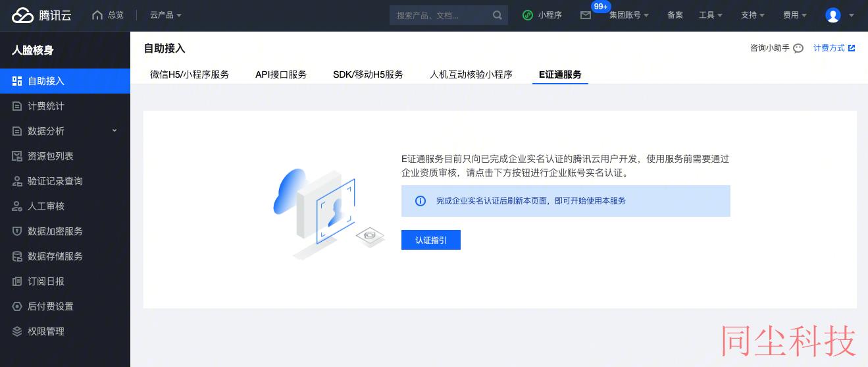Open 后付费设置 in sidebar
Viewport: 868px width, 367px height.
(x=65, y=306)
